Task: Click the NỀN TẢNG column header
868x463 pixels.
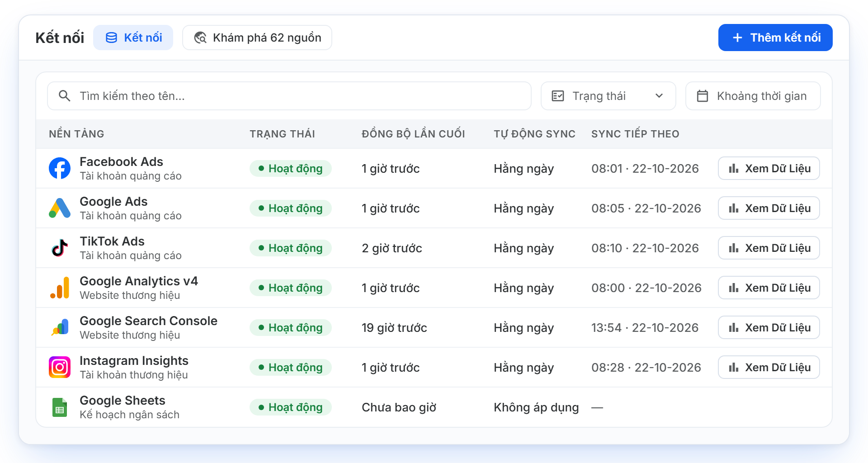Action: (76, 134)
